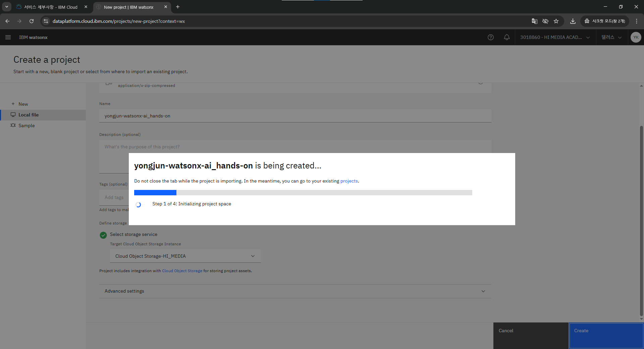Reload the current page

tap(32, 21)
